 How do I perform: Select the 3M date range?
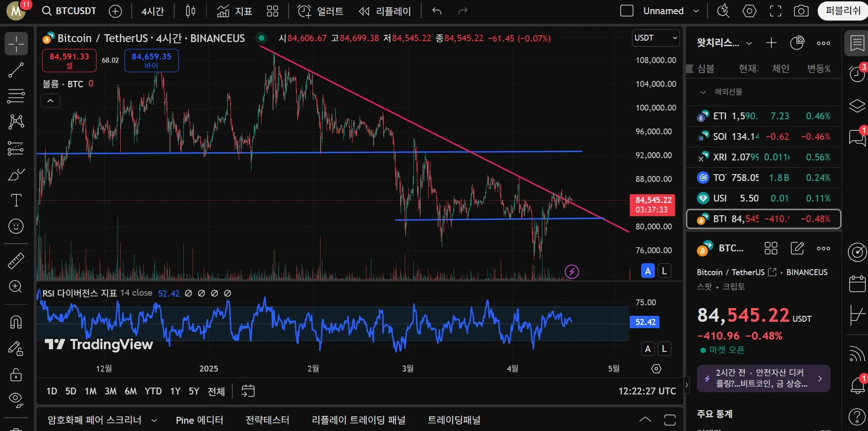coord(111,391)
